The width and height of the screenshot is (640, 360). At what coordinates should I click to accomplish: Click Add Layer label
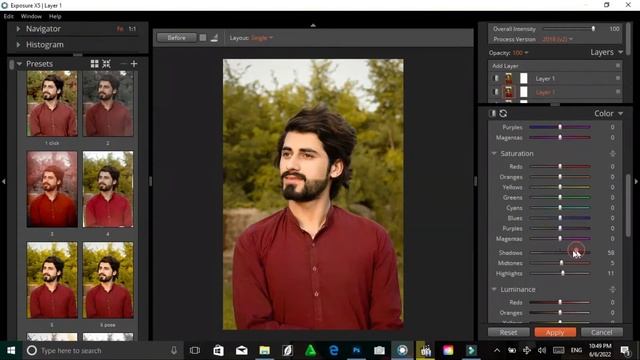pos(505,66)
